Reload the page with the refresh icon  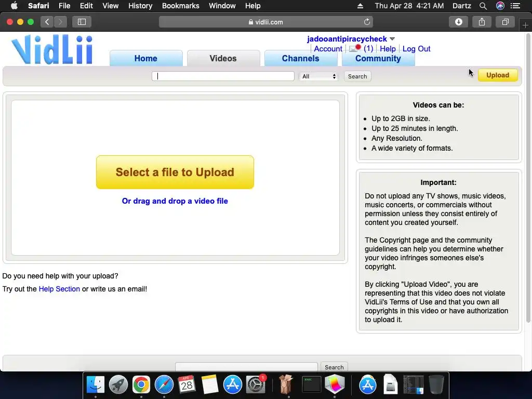click(x=367, y=22)
